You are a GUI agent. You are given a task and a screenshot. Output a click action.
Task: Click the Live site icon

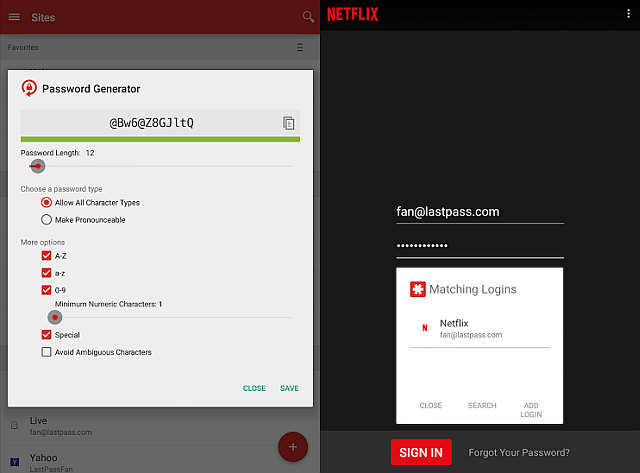14,425
